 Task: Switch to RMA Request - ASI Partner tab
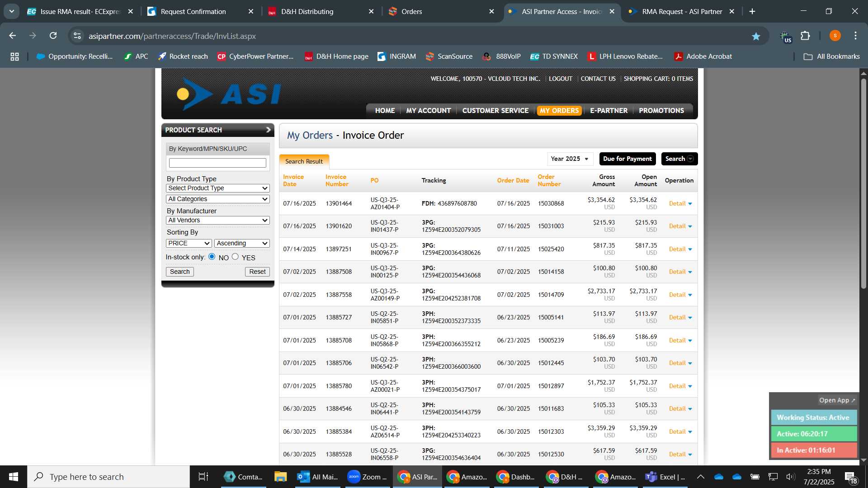click(682, 11)
